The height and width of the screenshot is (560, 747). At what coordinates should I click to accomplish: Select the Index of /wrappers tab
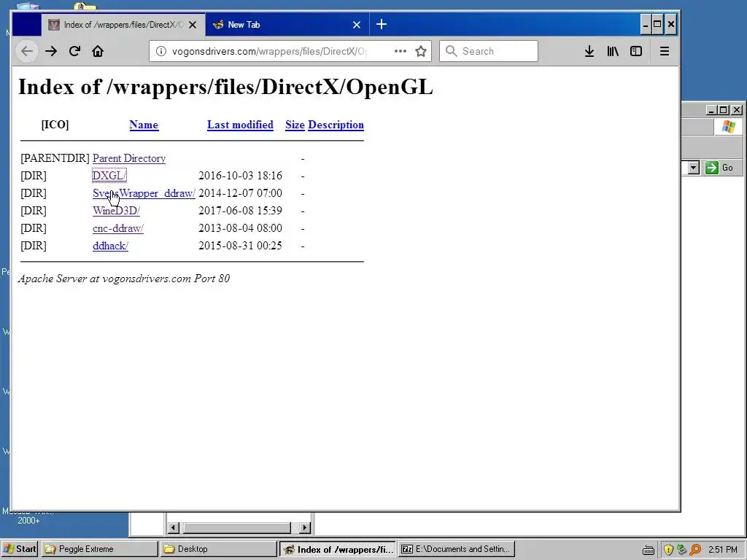pyautogui.click(x=123, y=25)
